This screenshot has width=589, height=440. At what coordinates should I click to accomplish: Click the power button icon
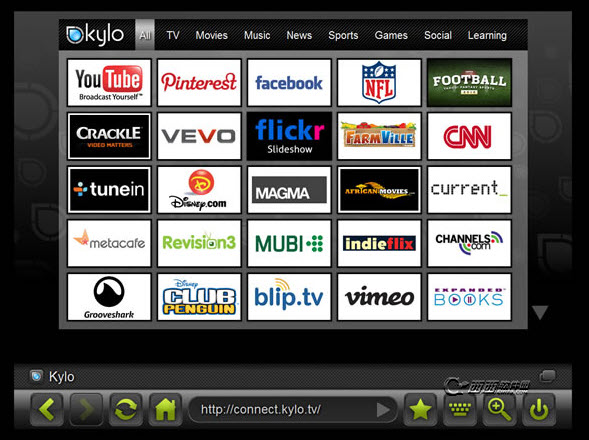[x=539, y=409]
